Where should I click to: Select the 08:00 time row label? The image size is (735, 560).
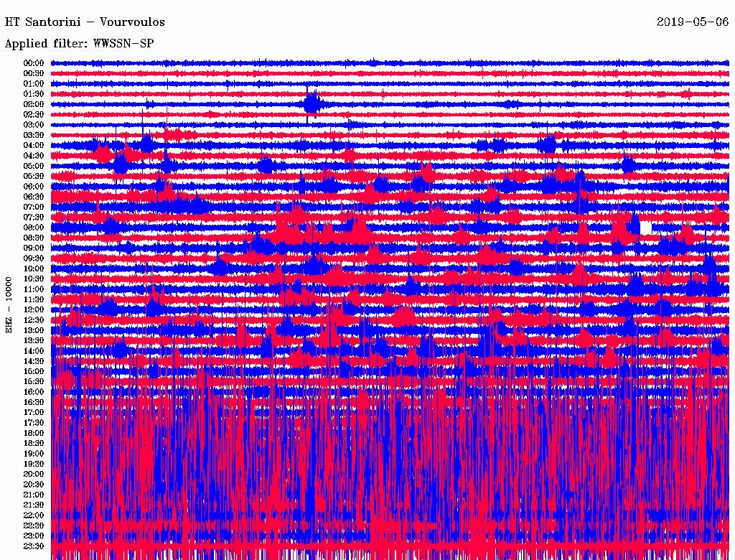pyautogui.click(x=34, y=228)
